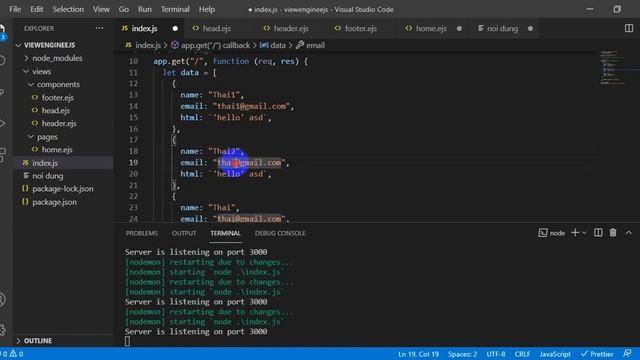Select the node terminal instance

tap(551, 233)
